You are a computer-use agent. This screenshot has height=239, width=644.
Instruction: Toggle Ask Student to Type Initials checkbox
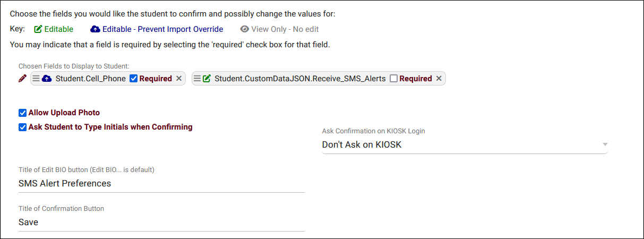pyautogui.click(x=22, y=127)
